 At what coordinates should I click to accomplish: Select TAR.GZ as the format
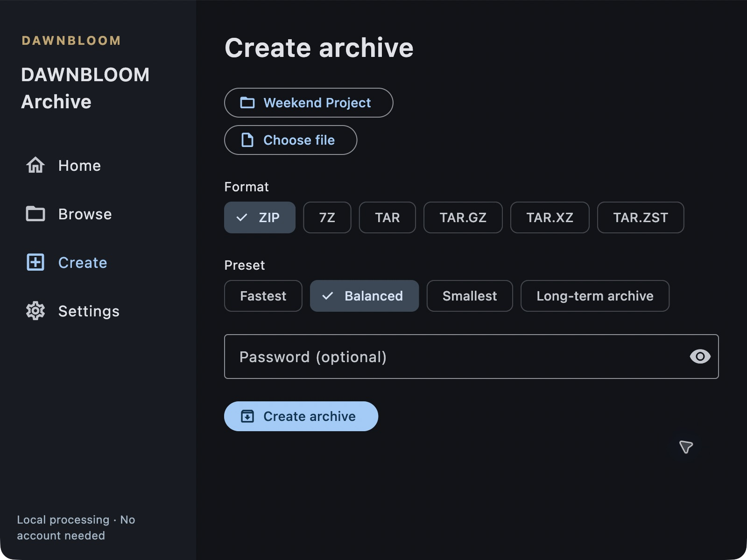(x=463, y=217)
